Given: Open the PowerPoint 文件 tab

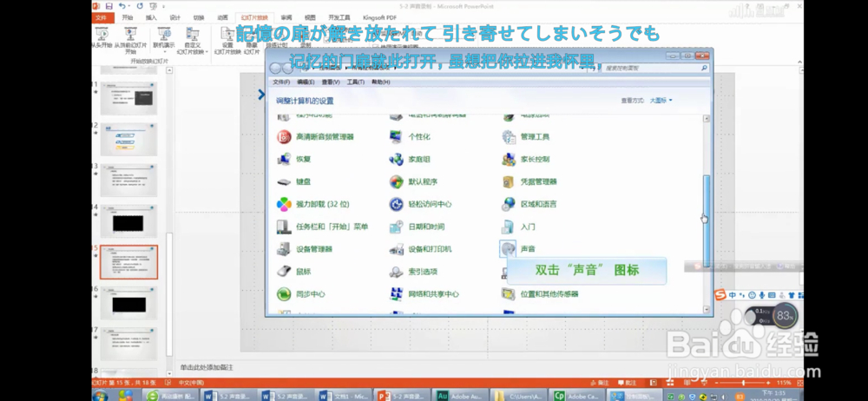Looking at the screenshot, I should pyautogui.click(x=102, y=17).
